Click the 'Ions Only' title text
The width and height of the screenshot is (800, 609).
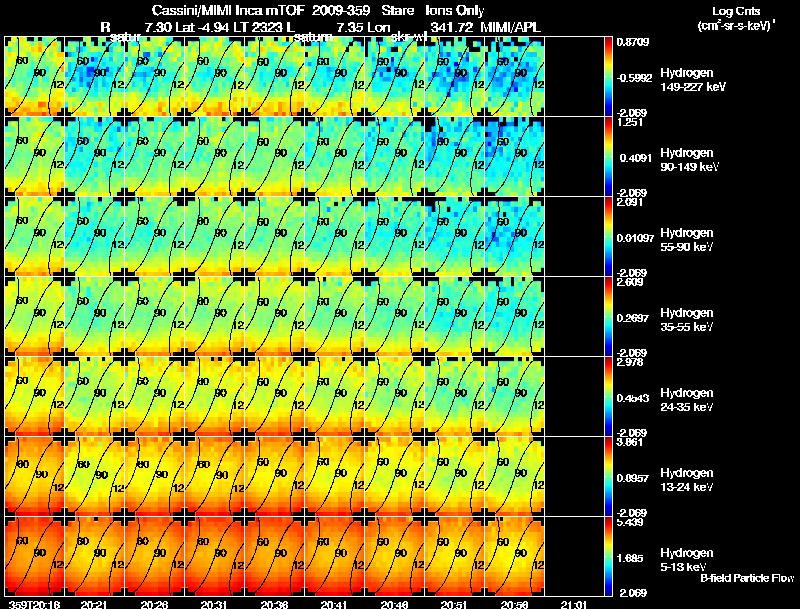pyautogui.click(x=455, y=10)
